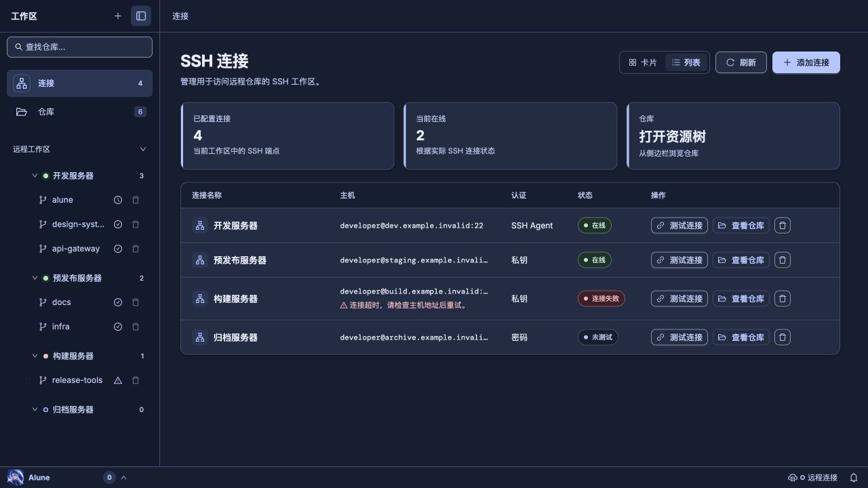
Task: Click the 添加连接 button
Action: pos(806,62)
